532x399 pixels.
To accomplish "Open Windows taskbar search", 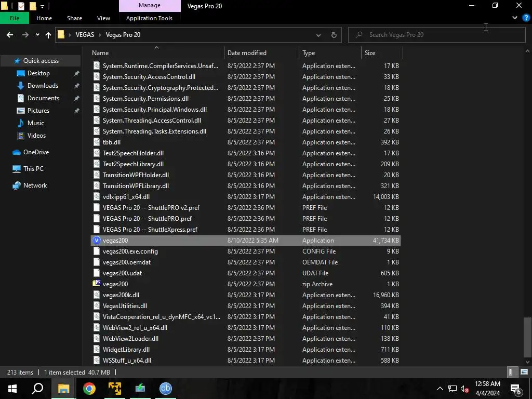I will pyautogui.click(x=37, y=389).
